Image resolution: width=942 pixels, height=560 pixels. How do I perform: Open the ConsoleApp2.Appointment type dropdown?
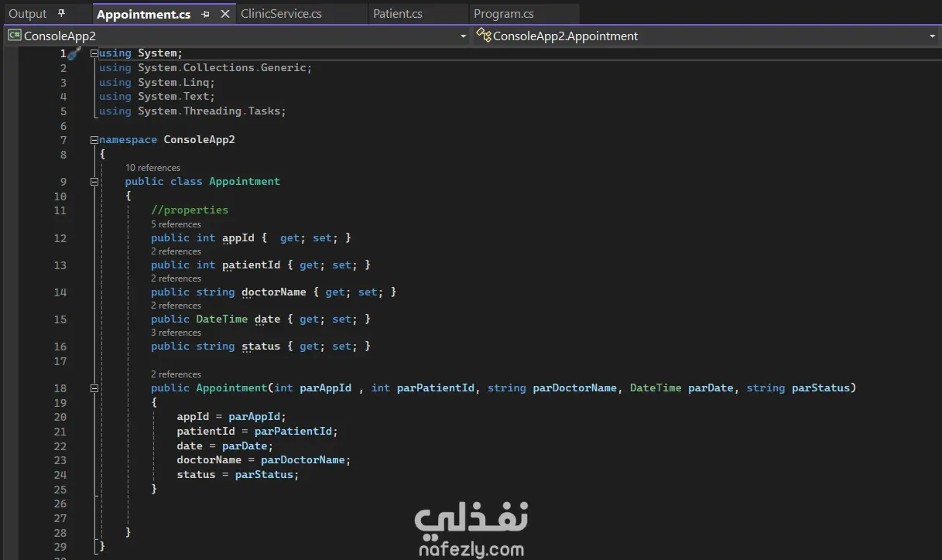(x=932, y=36)
